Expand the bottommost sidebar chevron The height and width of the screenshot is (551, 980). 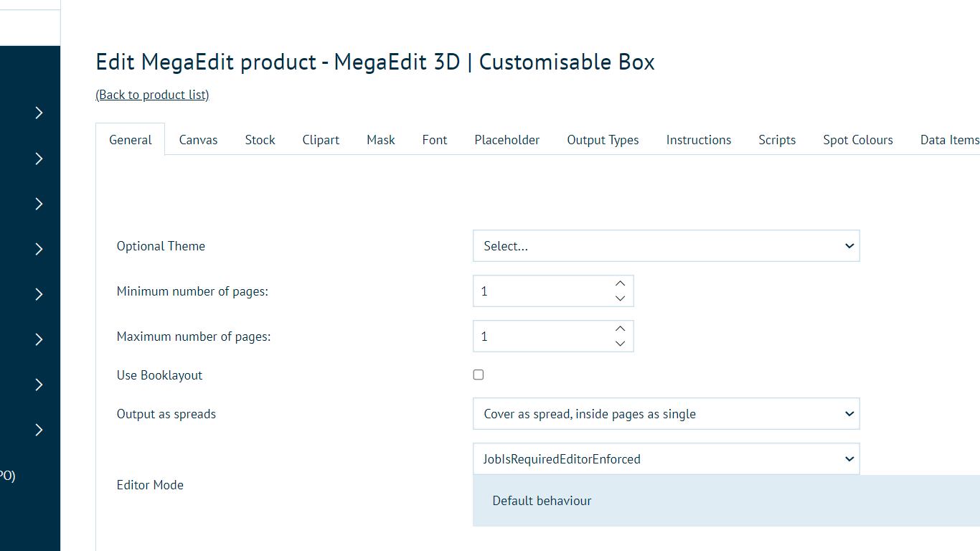click(39, 430)
